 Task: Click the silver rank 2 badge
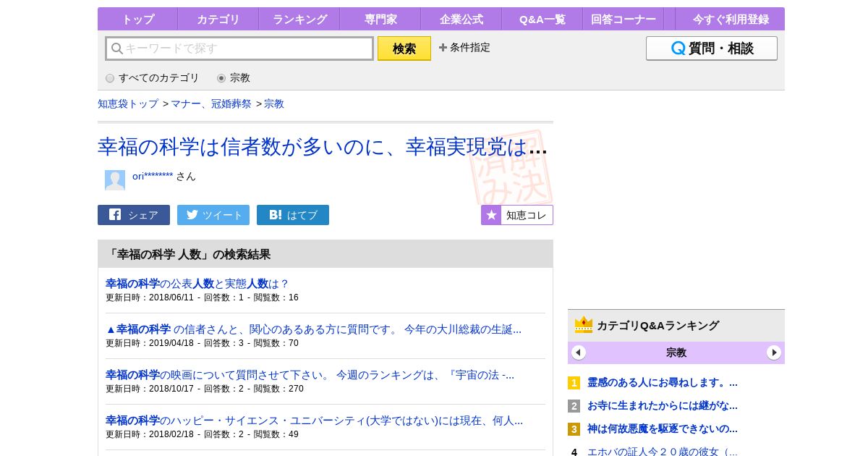tap(574, 406)
